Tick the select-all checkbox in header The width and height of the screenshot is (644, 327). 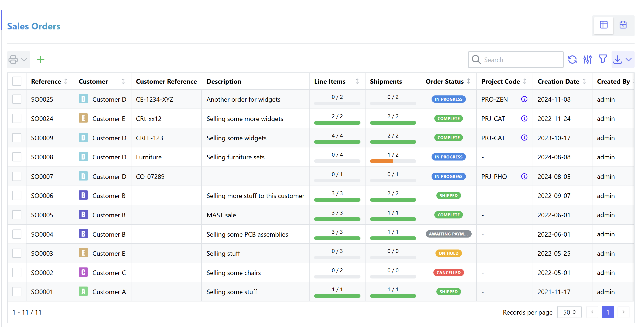click(17, 81)
